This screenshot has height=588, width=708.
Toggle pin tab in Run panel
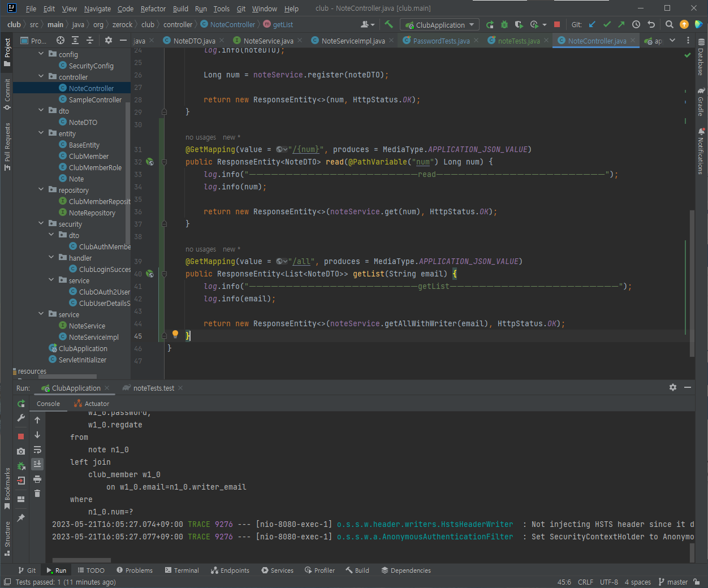(21, 518)
